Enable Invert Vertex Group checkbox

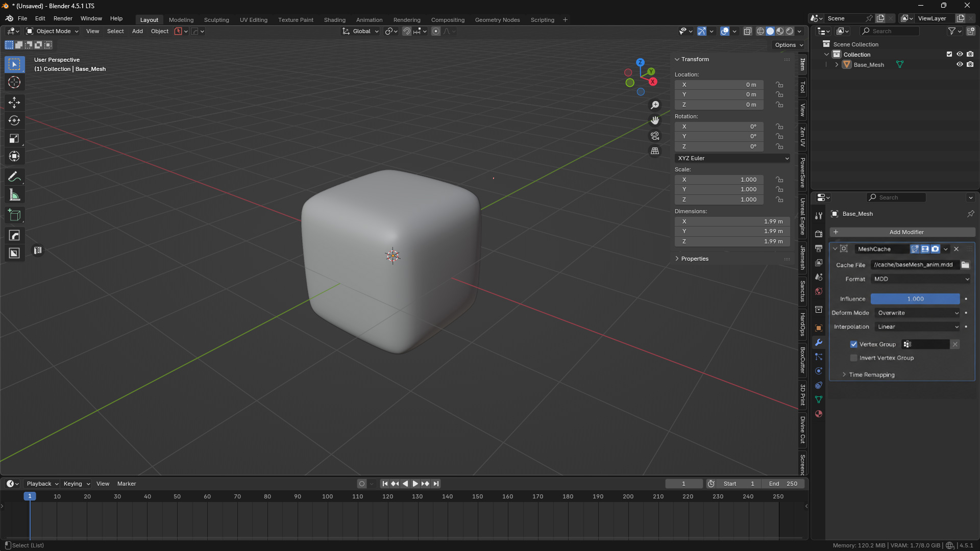[854, 358]
